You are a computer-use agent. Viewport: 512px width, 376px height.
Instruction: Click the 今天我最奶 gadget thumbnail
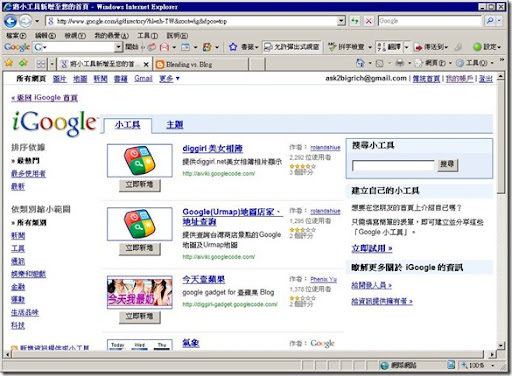coord(140,292)
